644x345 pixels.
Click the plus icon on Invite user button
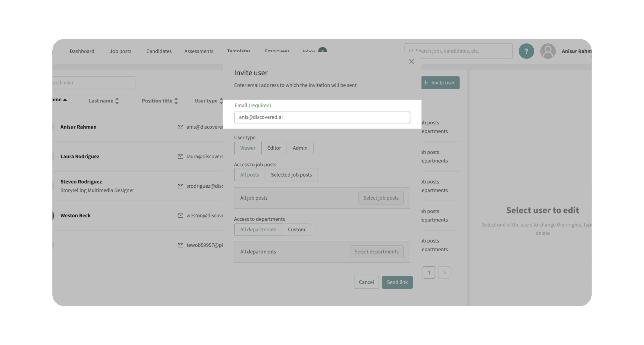tap(425, 83)
